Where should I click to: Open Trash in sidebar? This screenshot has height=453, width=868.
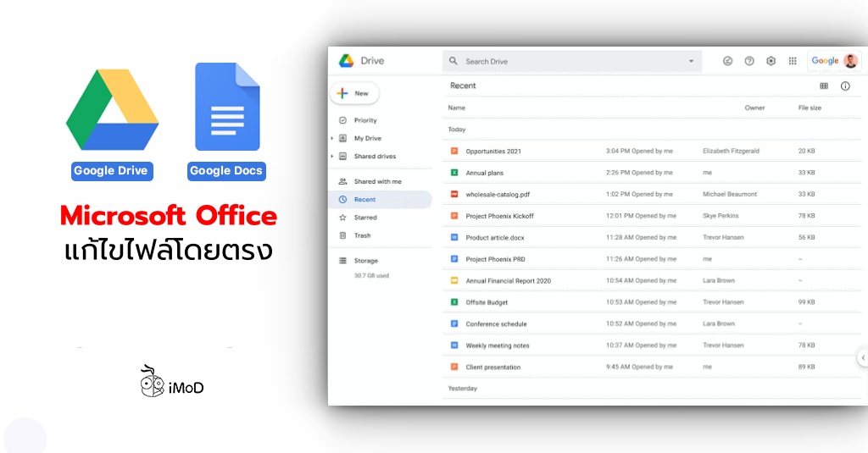tap(362, 235)
